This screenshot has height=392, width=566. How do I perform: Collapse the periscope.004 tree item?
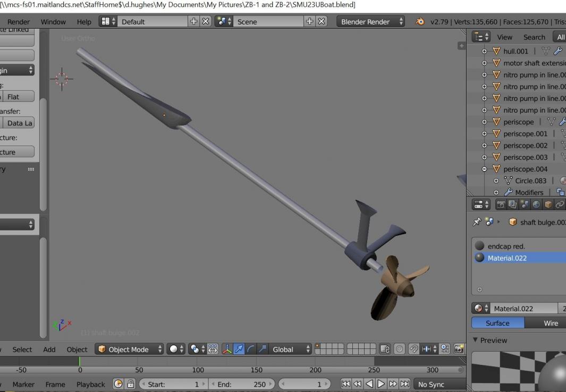[x=484, y=169]
